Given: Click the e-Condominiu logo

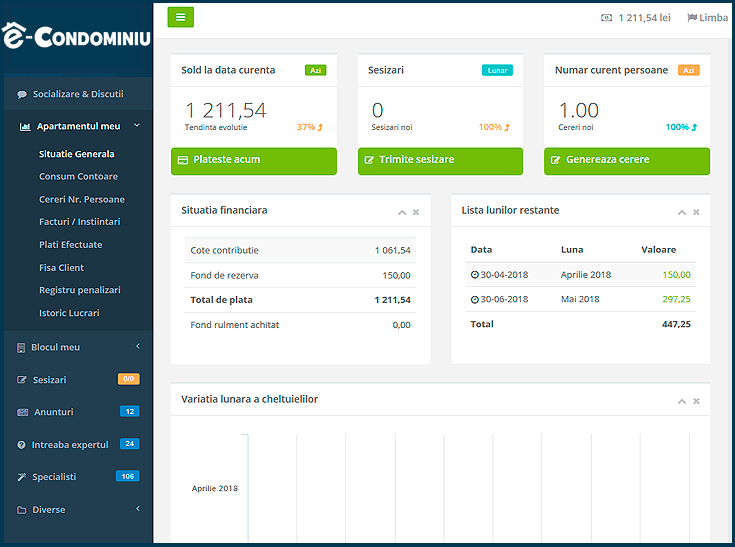Looking at the screenshot, I should click(76, 37).
